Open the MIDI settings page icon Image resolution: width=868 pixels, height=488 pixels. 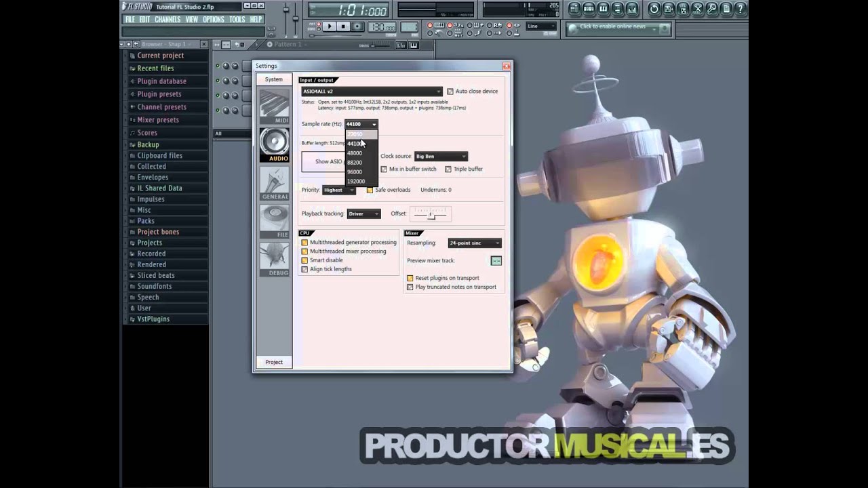(274, 106)
